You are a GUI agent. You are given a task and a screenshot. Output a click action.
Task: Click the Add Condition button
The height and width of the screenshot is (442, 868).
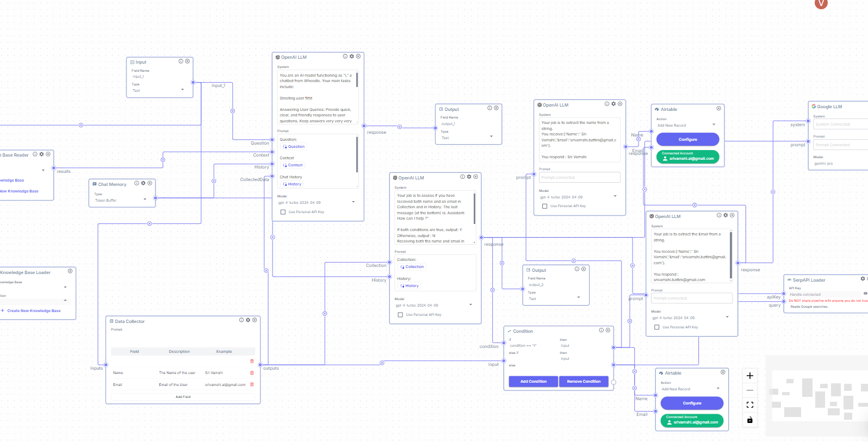tap(534, 381)
